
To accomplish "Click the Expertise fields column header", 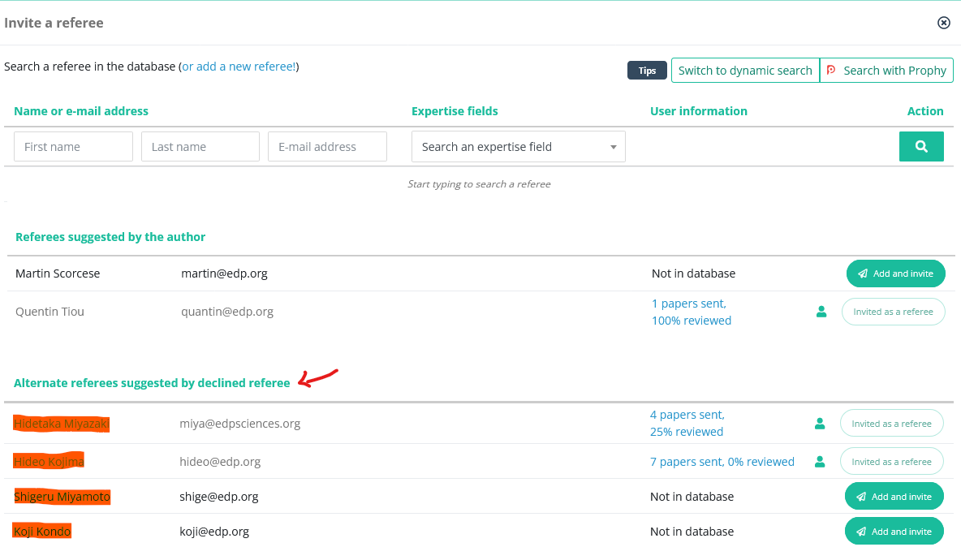I will (x=455, y=111).
